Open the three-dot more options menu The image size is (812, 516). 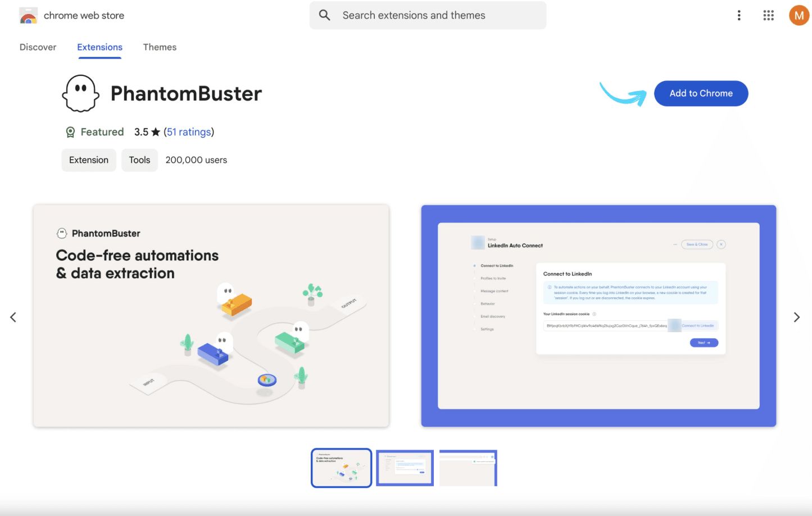[x=739, y=16]
